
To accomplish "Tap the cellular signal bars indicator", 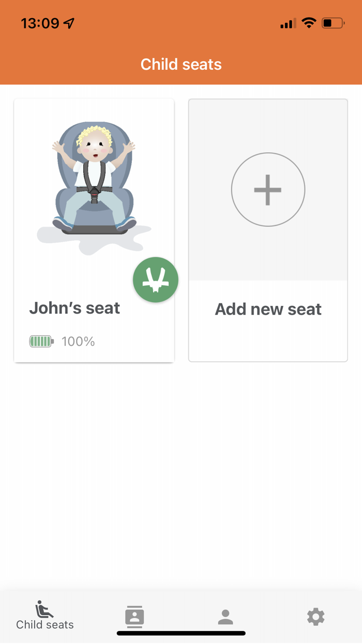I will (288, 23).
